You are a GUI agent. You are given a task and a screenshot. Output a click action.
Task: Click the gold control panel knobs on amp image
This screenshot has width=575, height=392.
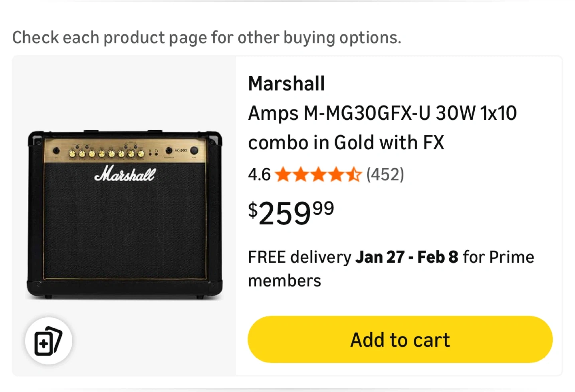coord(106,153)
